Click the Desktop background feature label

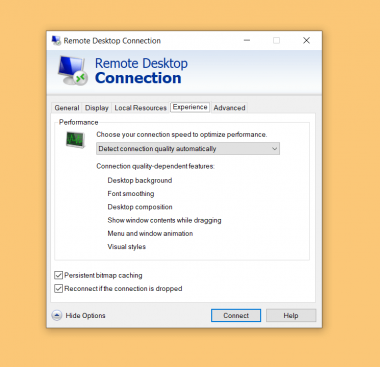click(x=140, y=180)
